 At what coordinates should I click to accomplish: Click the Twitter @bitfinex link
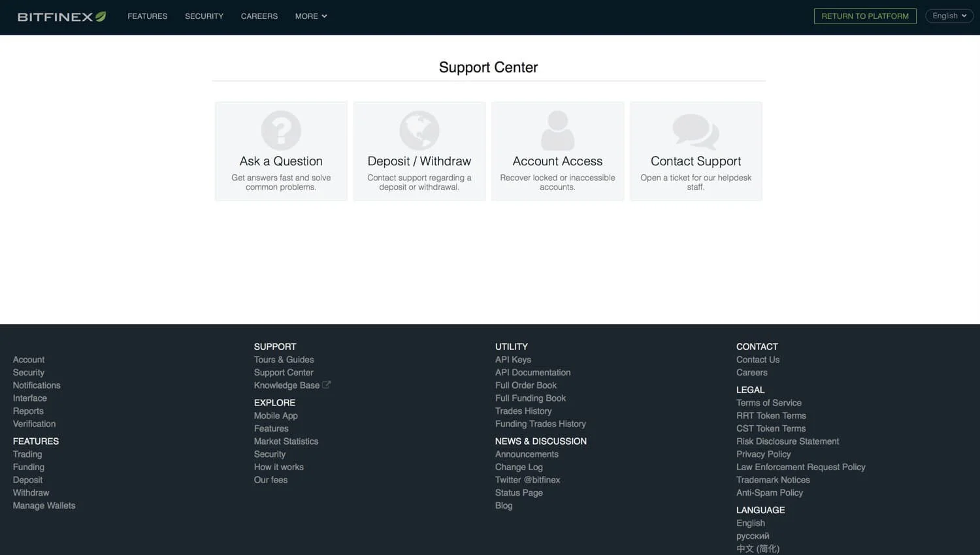(527, 479)
